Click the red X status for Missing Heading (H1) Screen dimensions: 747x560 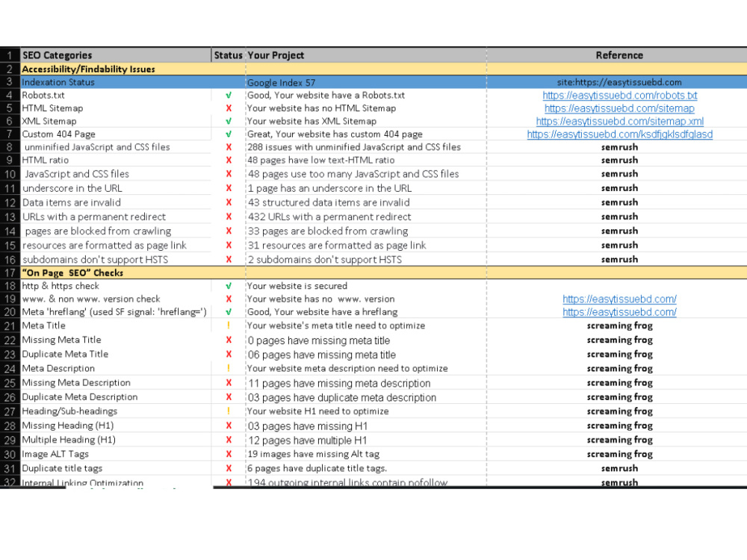point(229,426)
